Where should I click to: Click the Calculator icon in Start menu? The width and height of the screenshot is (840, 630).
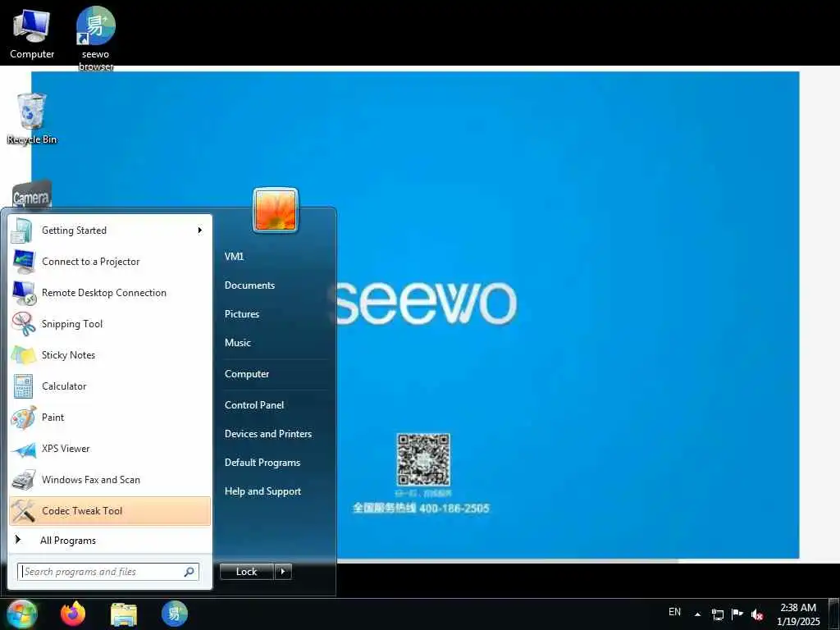coord(23,386)
